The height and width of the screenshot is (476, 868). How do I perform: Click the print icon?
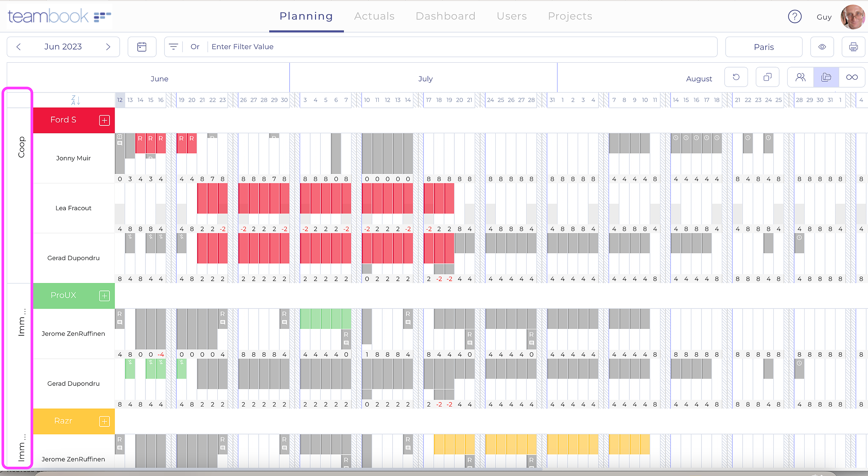853,47
